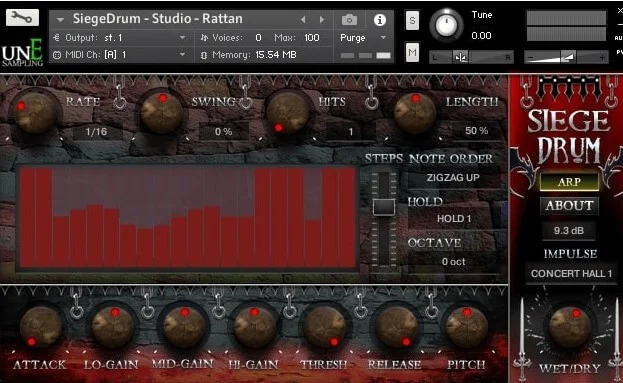Click the Pitch knob
Viewport: 623px width, 383px height.
pos(466,327)
